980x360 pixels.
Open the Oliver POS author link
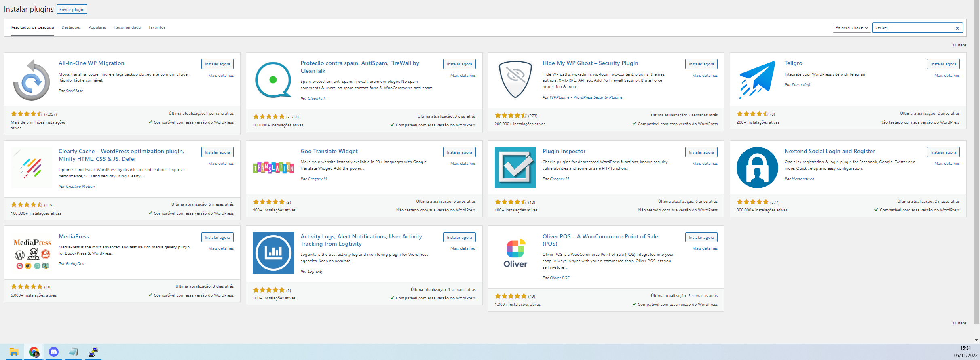click(x=560, y=278)
